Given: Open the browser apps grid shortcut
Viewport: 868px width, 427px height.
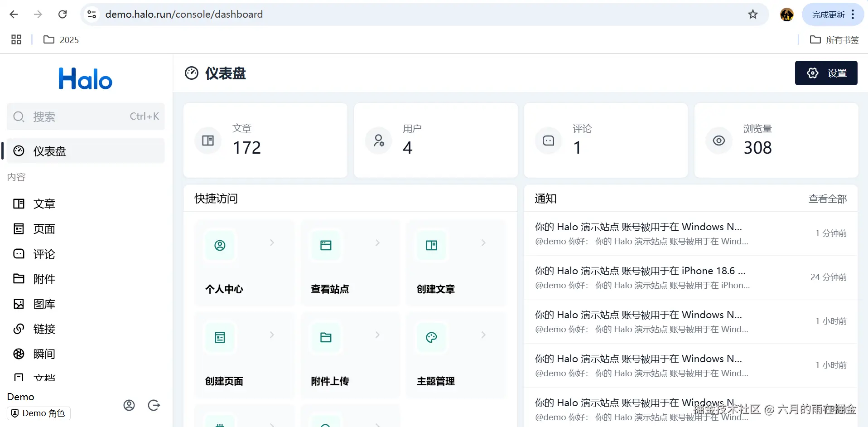Looking at the screenshot, I should 16,40.
